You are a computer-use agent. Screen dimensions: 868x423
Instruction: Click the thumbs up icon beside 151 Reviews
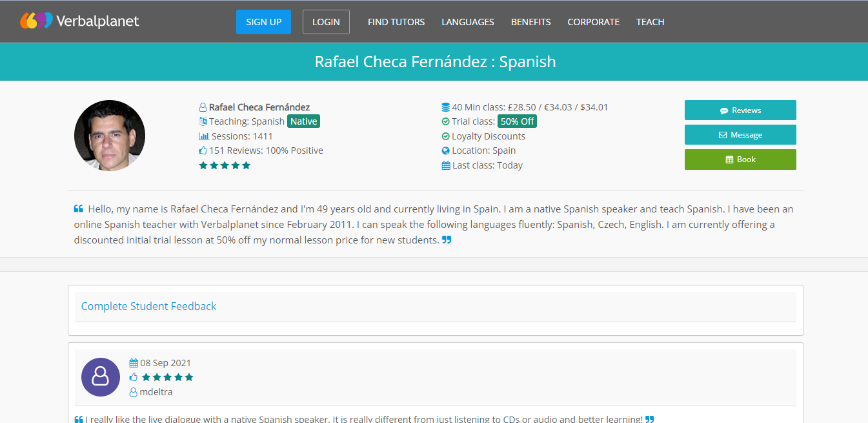coord(203,150)
